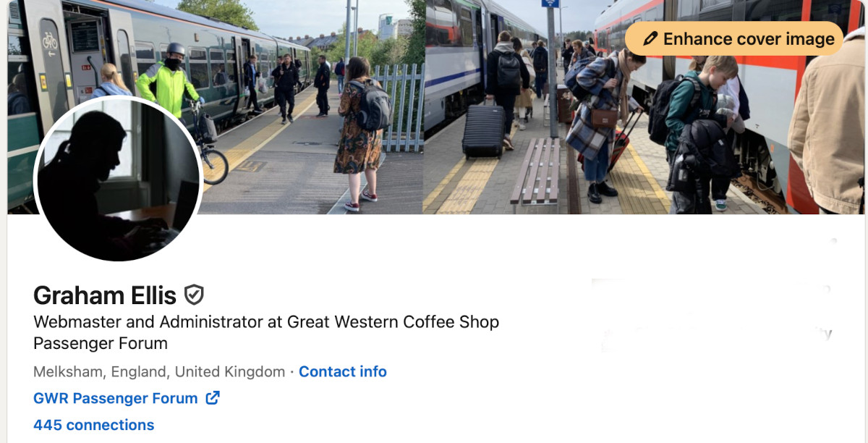Open the circular profile photo
Image resolution: width=868 pixels, height=443 pixels.
(x=118, y=179)
